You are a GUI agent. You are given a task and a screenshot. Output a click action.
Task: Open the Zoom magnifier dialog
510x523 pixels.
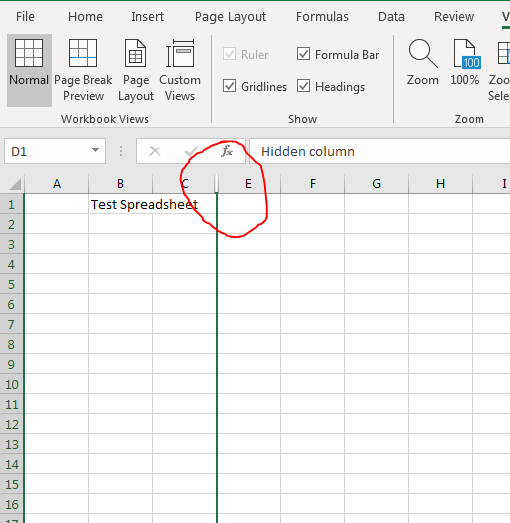click(x=423, y=62)
